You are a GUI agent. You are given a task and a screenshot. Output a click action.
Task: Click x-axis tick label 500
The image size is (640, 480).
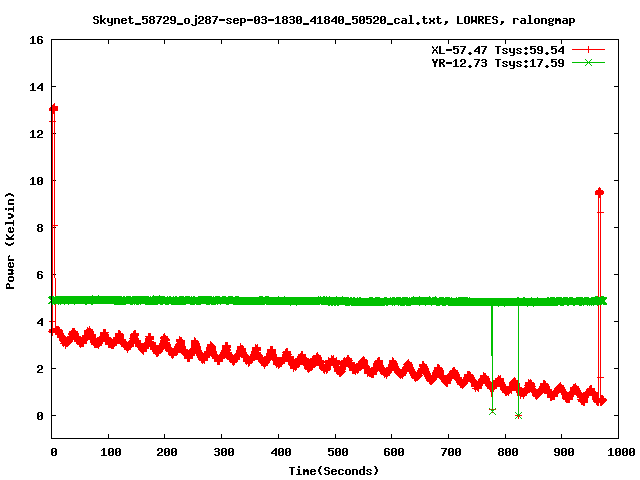338,452
